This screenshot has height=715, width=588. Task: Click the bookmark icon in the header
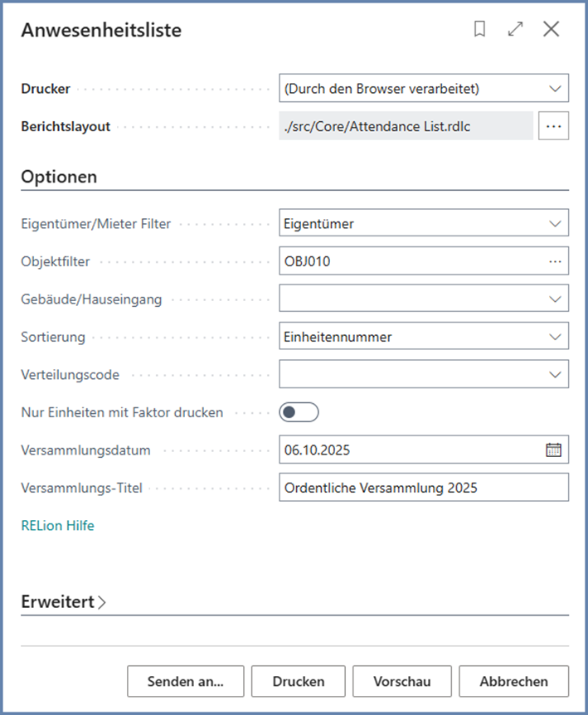pyautogui.click(x=479, y=30)
